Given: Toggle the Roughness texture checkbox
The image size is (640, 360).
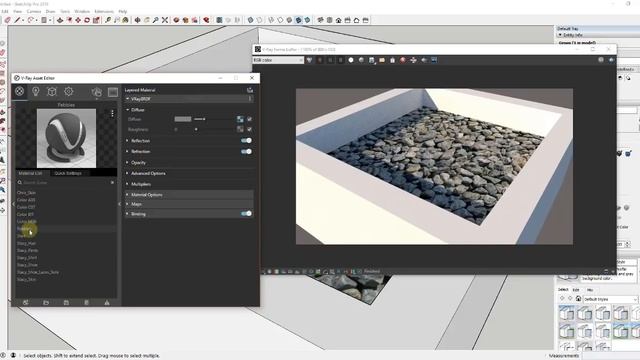Looking at the screenshot, I should tap(249, 129).
